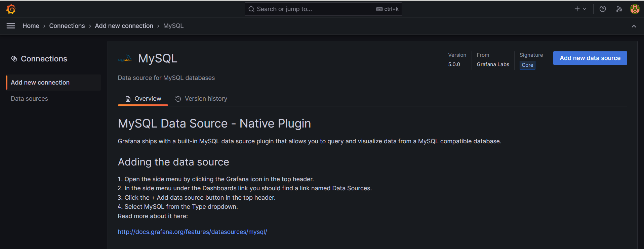Viewport: 644px width, 249px height.
Task: Go to Home breadcrumb
Action: click(31, 26)
